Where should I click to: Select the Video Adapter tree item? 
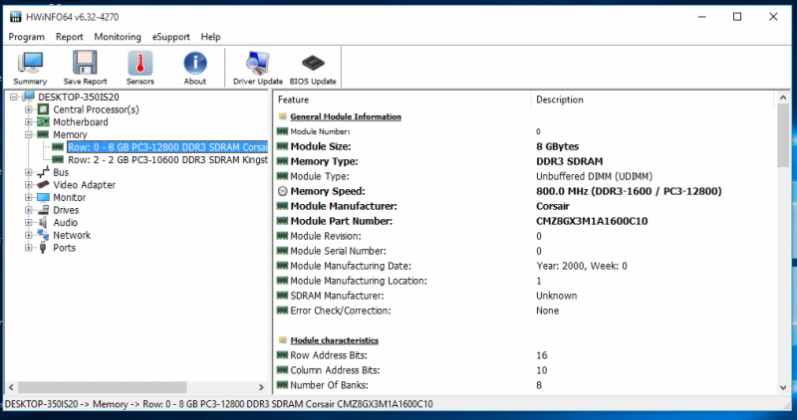(84, 185)
